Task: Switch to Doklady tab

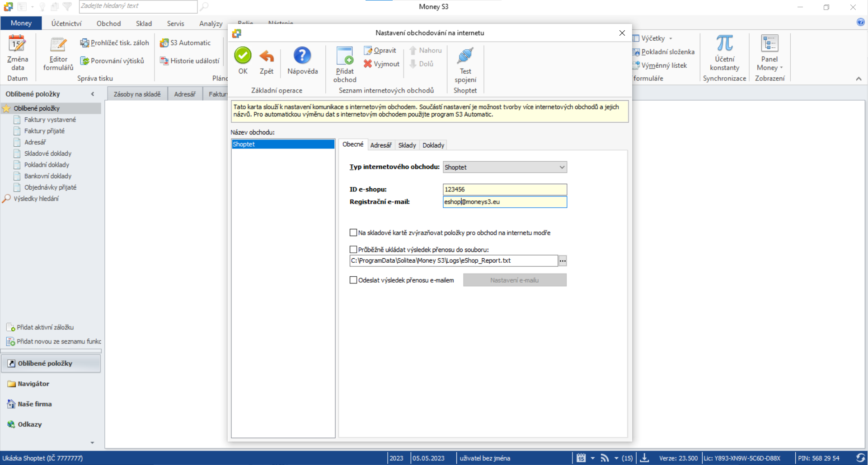Action: pos(433,145)
